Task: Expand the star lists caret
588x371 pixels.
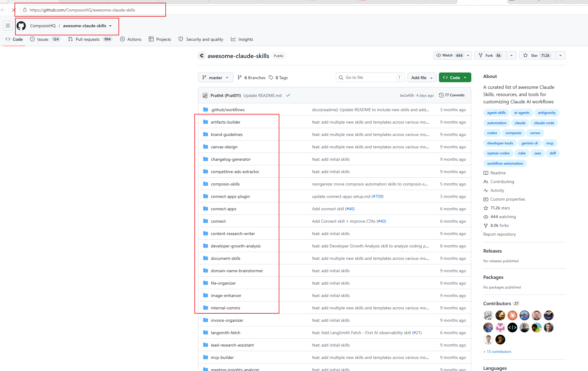Action: (560, 55)
